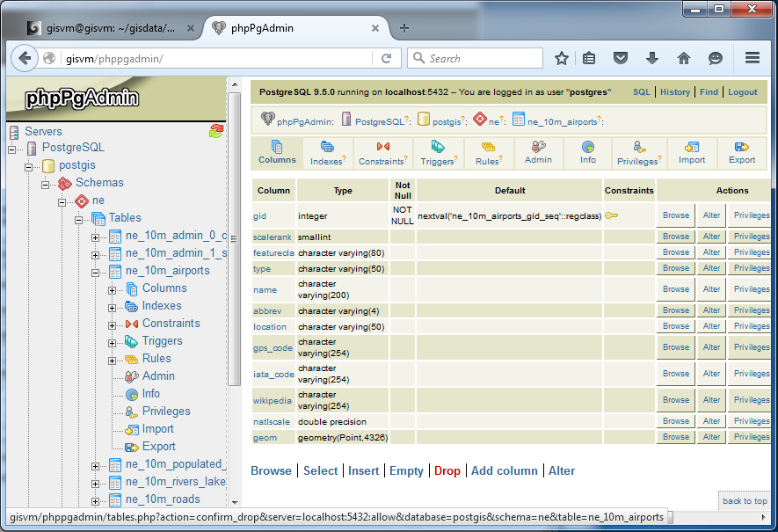Collapse the Schemas node
The image size is (778, 532).
pos(45,185)
